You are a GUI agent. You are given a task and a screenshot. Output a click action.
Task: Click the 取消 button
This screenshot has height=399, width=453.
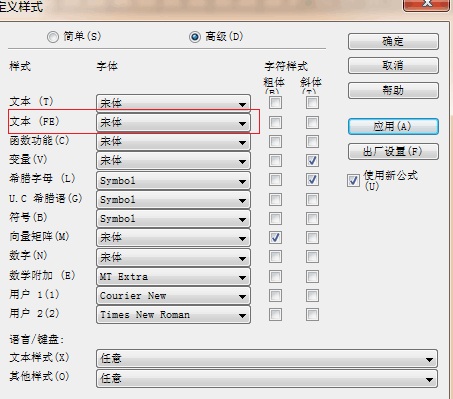(x=393, y=65)
